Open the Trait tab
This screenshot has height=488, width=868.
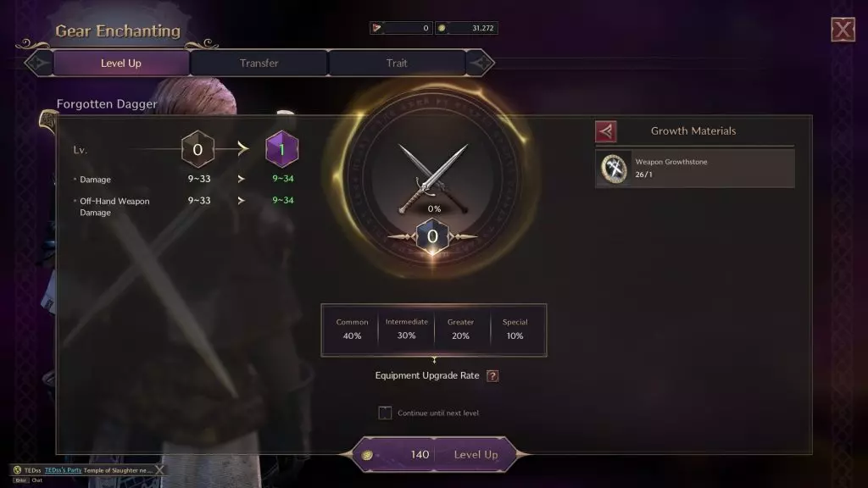click(397, 63)
